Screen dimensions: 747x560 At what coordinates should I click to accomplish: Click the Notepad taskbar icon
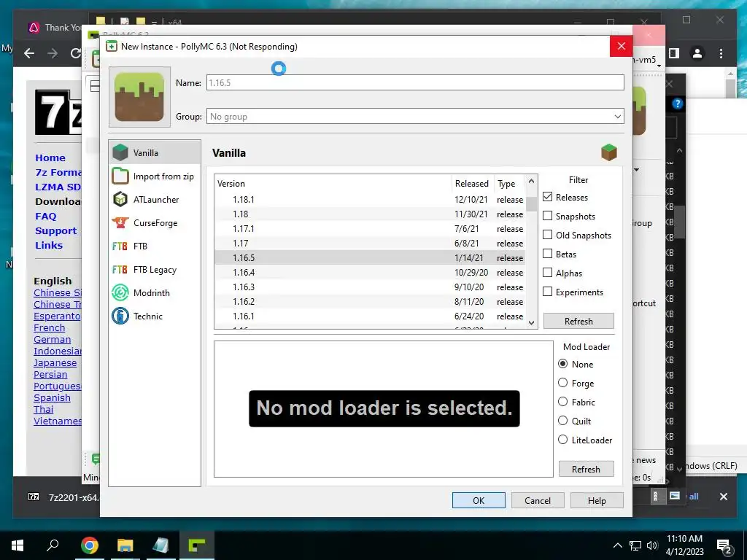click(161, 545)
